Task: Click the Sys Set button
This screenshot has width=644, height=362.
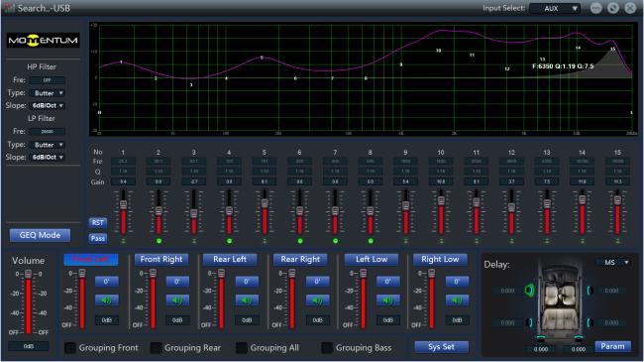Action: (441, 347)
